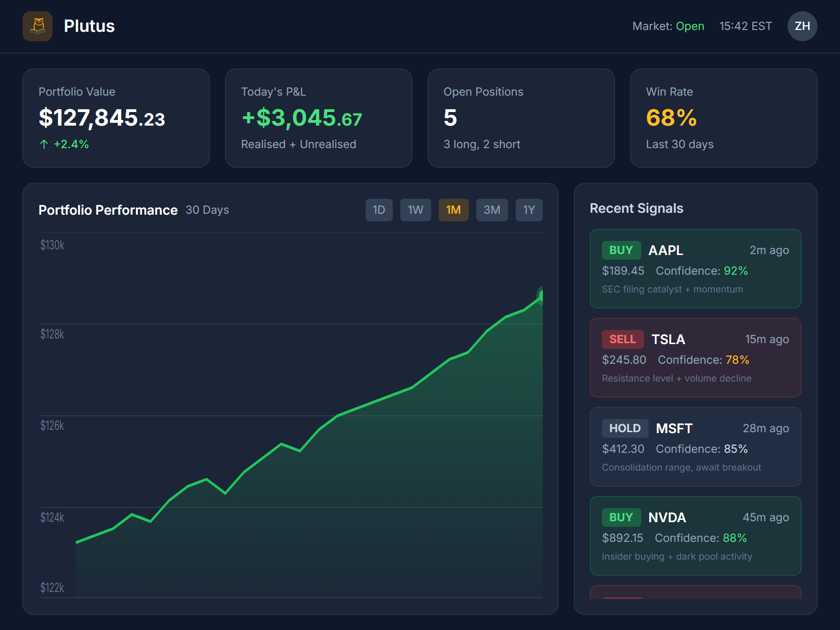Open the ZH user avatar
840x630 pixels.
tap(802, 26)
